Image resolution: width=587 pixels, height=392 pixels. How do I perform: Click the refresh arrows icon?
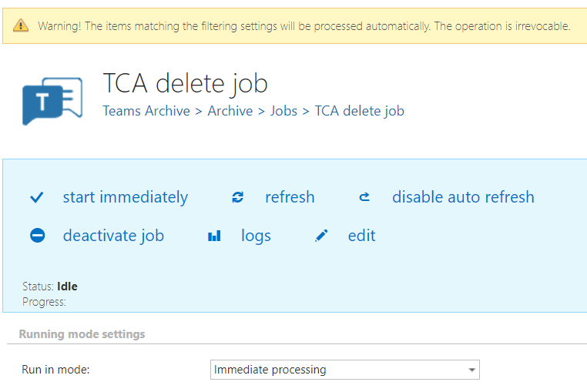coord(237,198)
